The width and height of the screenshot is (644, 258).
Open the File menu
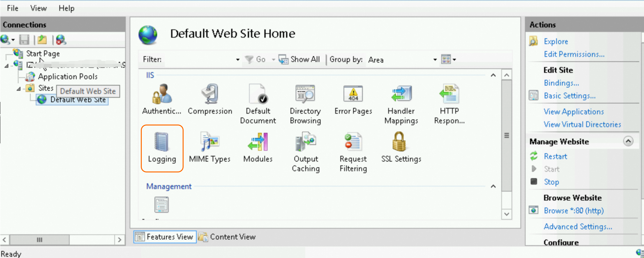coord(12,8)
